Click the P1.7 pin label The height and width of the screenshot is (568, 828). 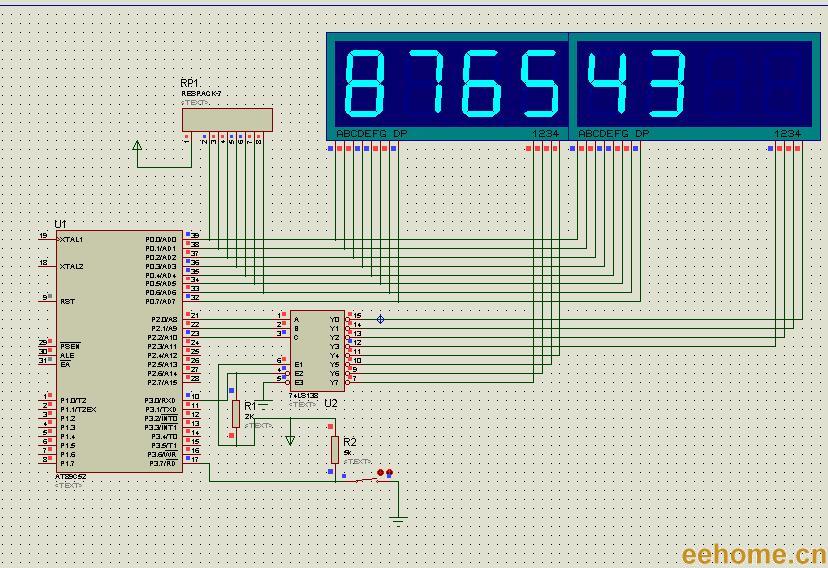[68, 463]
